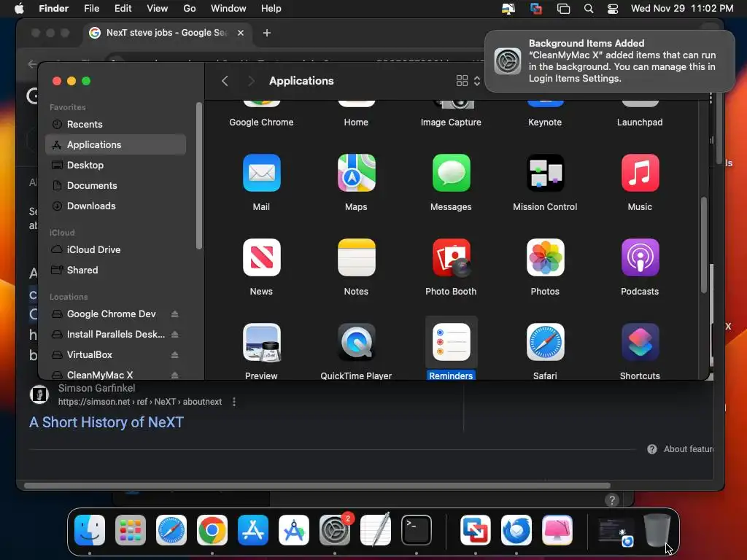
Task: Open Launchpad from the Dock
Action: (131, 530)
